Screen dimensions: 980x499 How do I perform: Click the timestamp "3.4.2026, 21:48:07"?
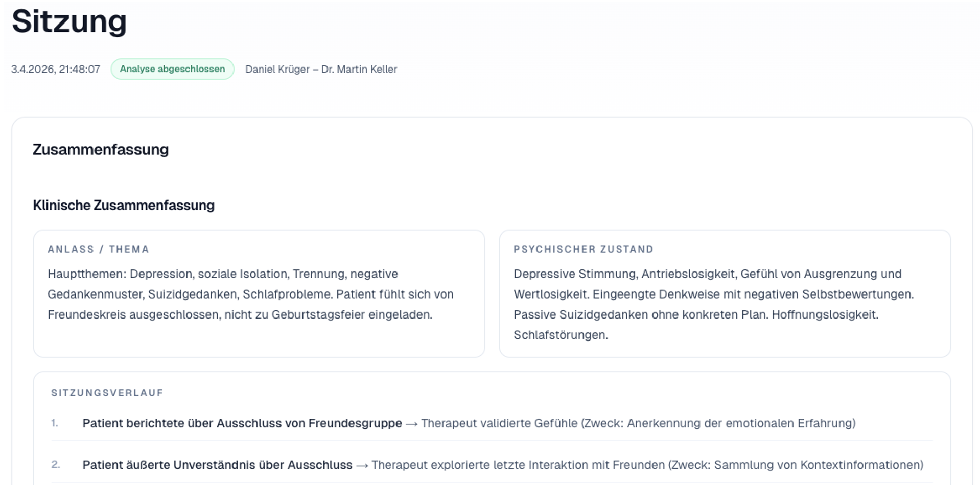(56, 70)
